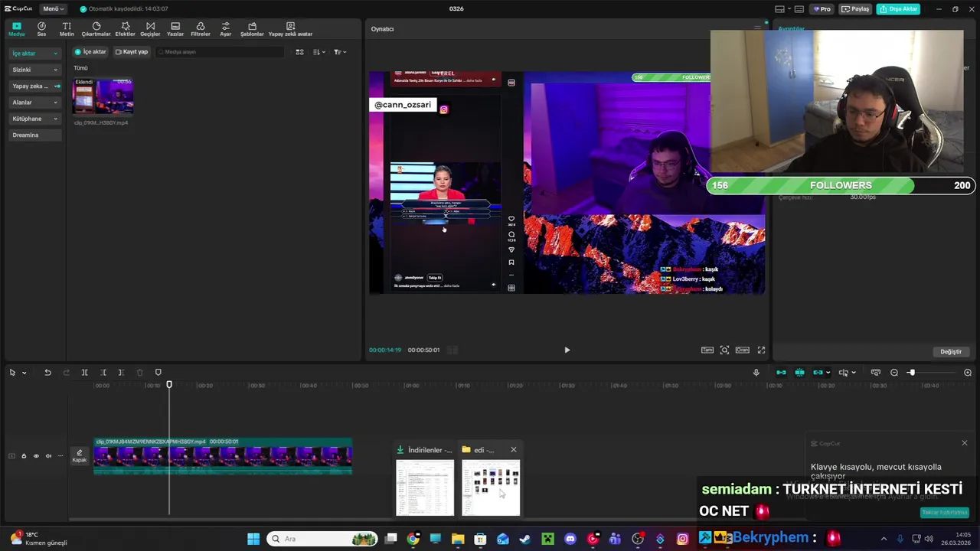Open the Medya tab in CapCut
This screenshot has width=980, height=551.
pyautogui.click(x=17, y=29)
